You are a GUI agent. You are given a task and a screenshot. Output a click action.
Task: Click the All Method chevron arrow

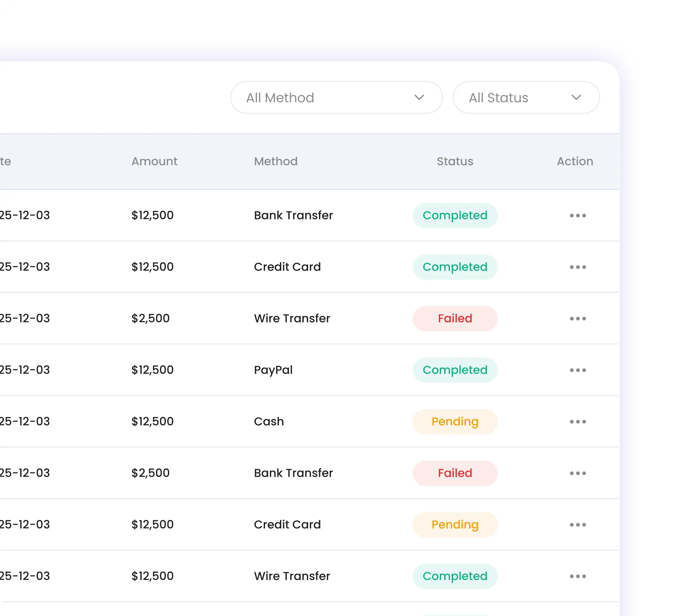(419, 98)
